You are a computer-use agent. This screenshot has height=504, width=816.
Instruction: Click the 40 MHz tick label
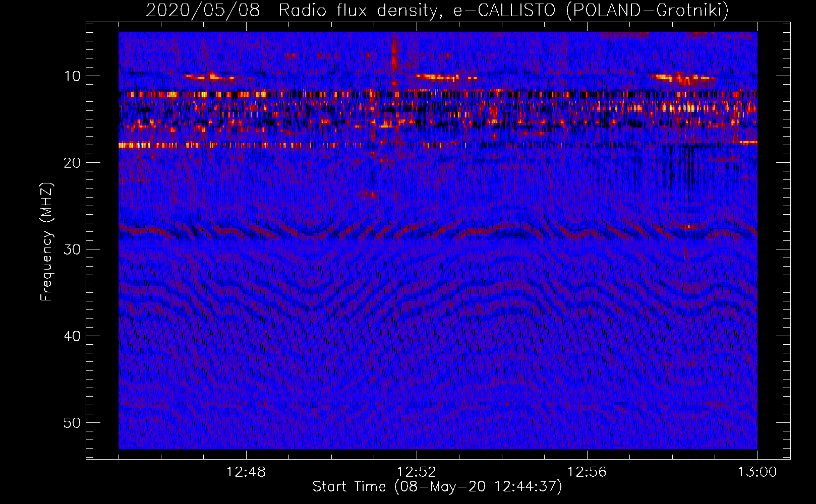73,336
